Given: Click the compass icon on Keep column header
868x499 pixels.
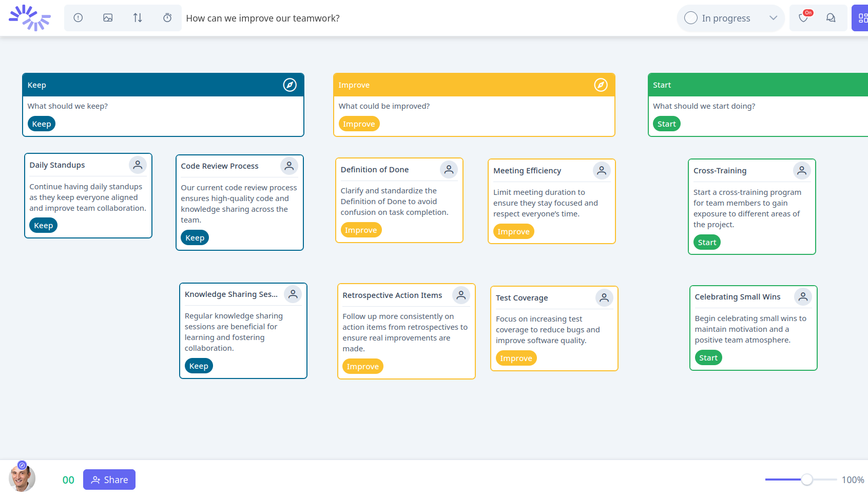Looking at the screenshot, I should (290, 85).
